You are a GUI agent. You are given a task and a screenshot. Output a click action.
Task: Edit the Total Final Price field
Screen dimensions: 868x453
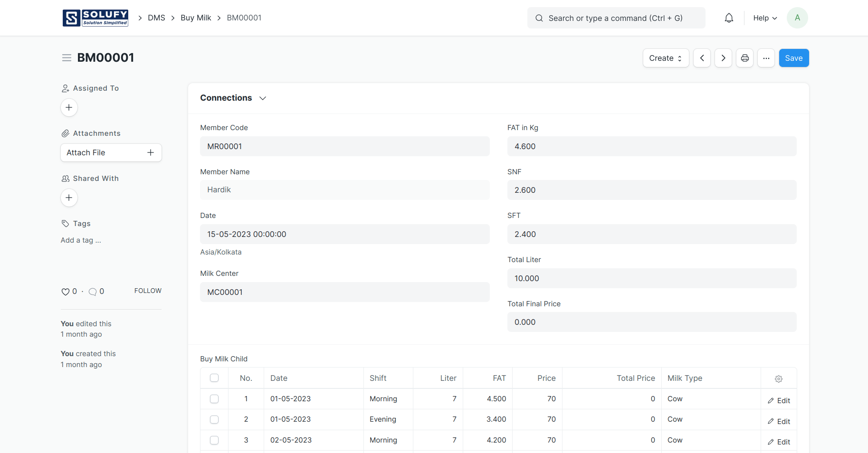tap(652, 322)
